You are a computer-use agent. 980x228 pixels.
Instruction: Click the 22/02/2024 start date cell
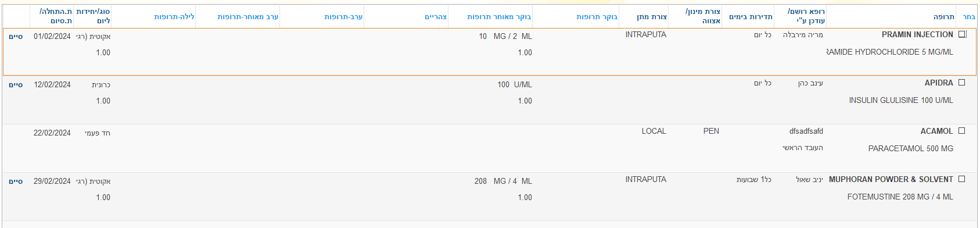point(52,133)
